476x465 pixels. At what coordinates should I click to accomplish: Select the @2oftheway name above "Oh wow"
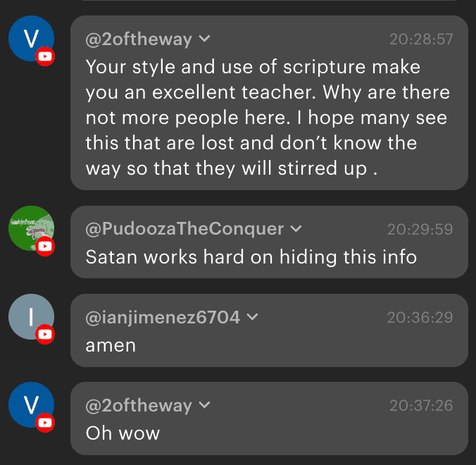[x=139, y=406]
